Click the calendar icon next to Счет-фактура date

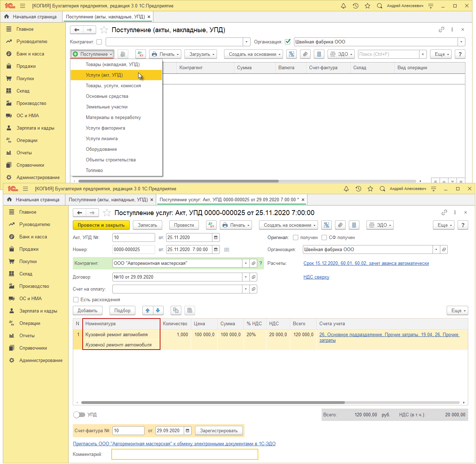click(x=188, y=430)
